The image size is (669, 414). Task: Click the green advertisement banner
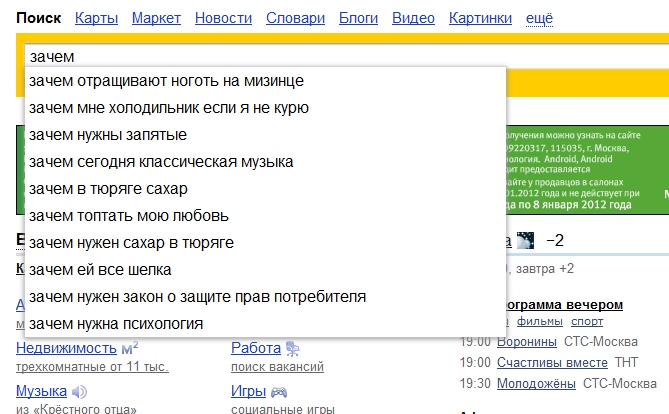pos(587,170)
